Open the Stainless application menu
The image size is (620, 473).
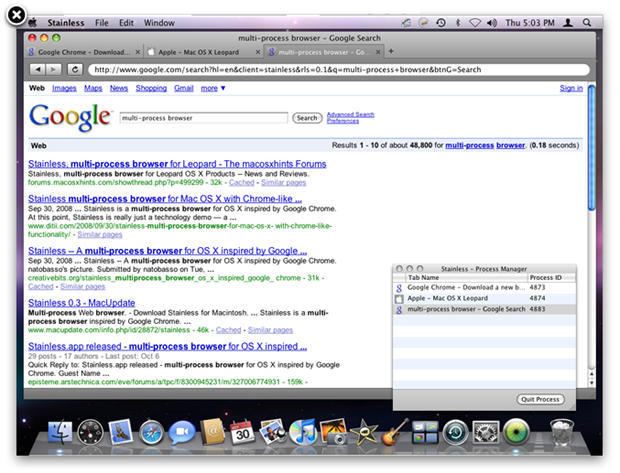(x=66, y=23)
